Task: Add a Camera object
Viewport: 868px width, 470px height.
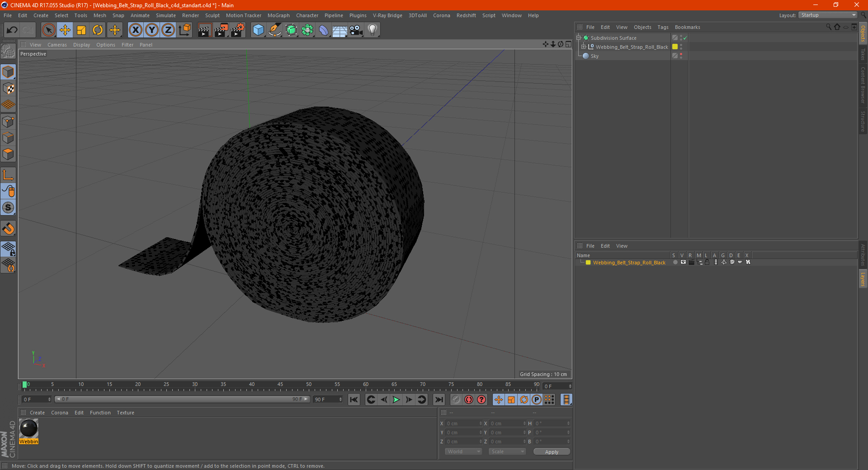Action: click(356, 30)
